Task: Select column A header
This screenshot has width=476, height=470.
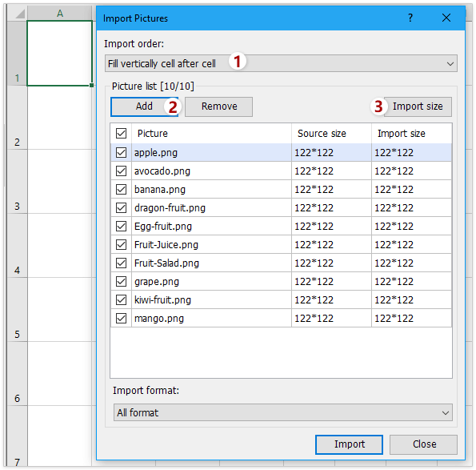Action: tap(60, 13)
